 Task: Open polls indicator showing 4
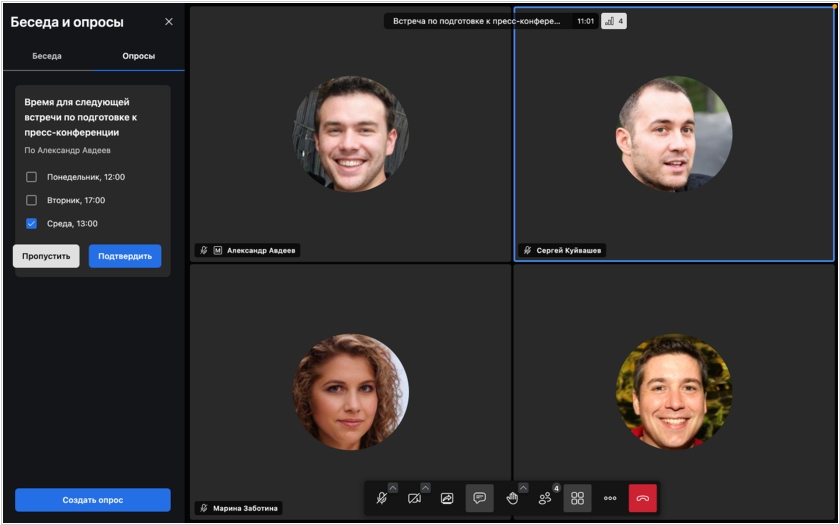click(614, 21)
